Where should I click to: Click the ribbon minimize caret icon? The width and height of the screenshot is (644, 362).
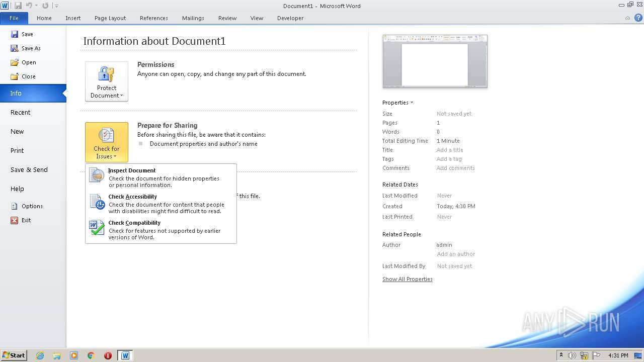(x=627, y=18)
